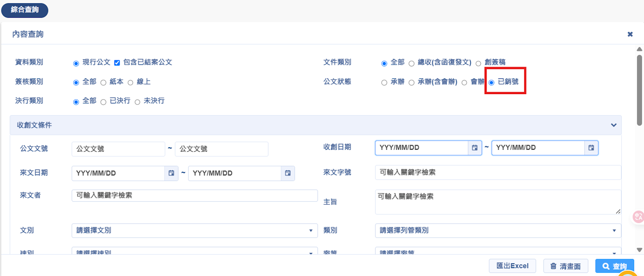Open the 來文日期 start date calendar picker
Image resolution: width=644 pixels, height=276 pixels.
coord(171,173)
